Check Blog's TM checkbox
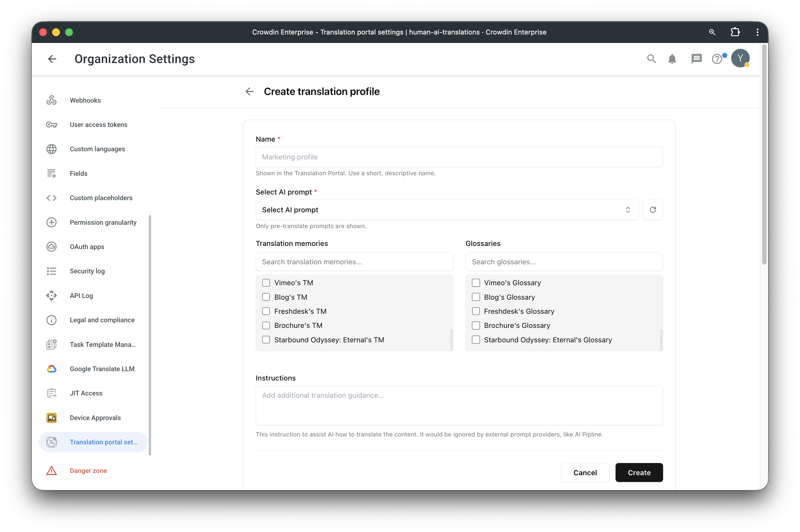 coord(266,297)
